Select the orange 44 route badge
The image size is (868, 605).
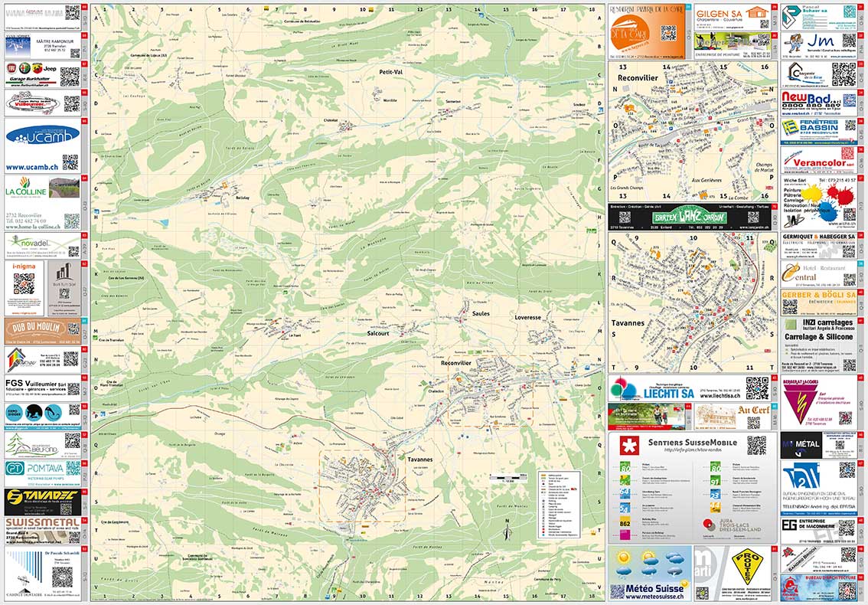(715, 508)
